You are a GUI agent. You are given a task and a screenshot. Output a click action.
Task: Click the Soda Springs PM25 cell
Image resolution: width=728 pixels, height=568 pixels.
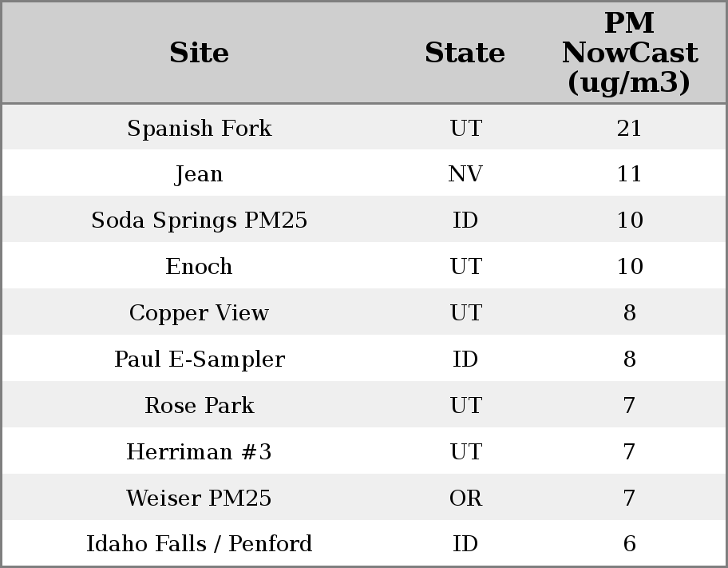click(200, 220)
